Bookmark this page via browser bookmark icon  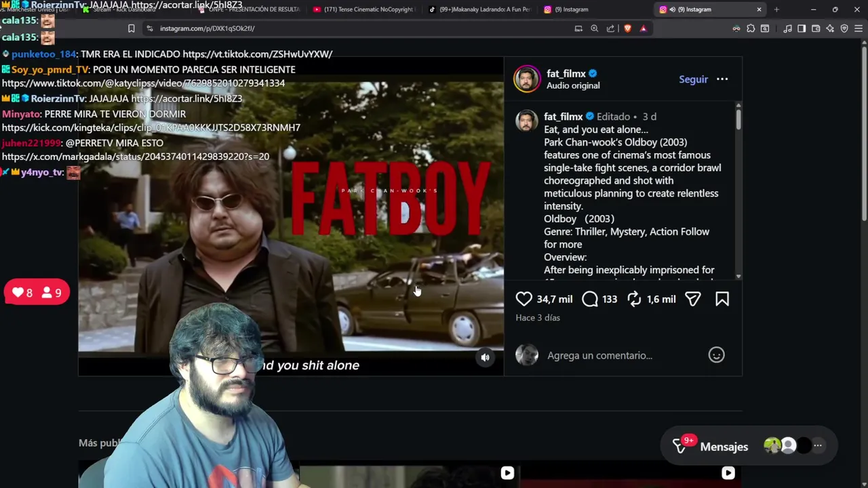pos(131,28)
